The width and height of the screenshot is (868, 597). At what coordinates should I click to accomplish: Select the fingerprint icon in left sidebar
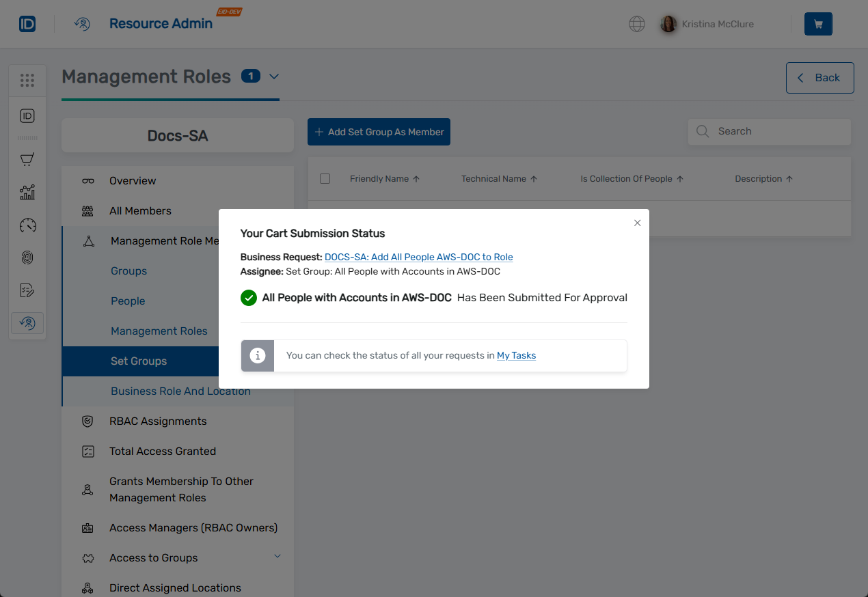27,258
